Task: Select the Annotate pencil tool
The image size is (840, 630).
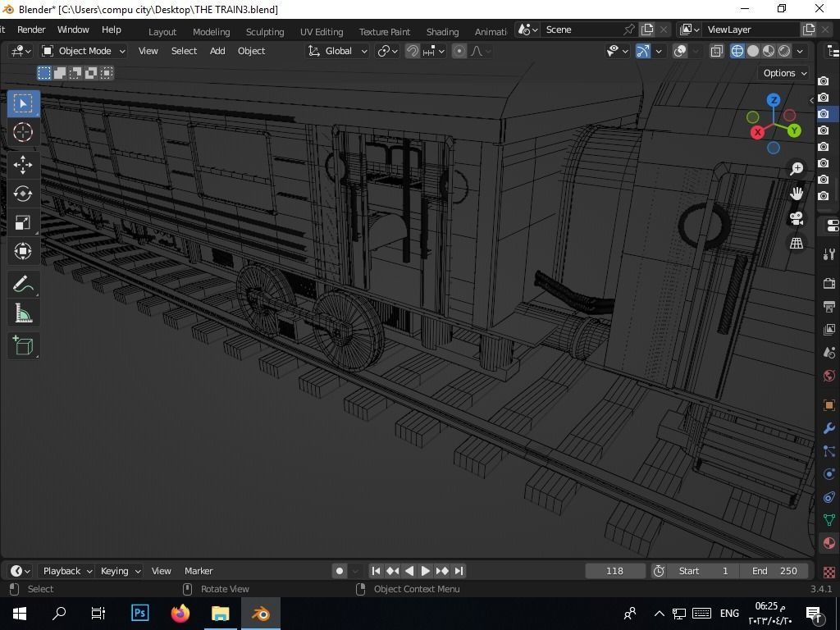Action: (x=22, y=284)
